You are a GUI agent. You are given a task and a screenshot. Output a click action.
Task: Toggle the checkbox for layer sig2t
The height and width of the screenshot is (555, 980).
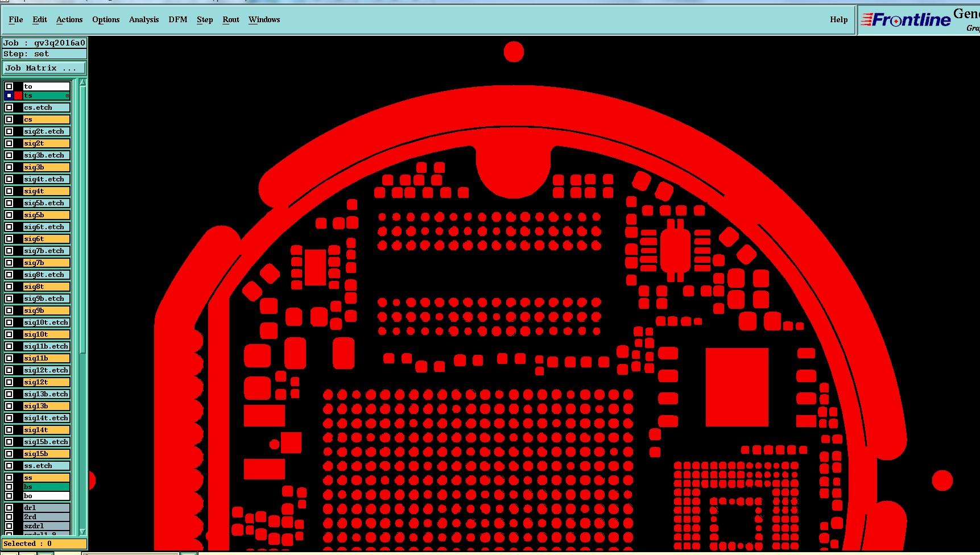9,143
